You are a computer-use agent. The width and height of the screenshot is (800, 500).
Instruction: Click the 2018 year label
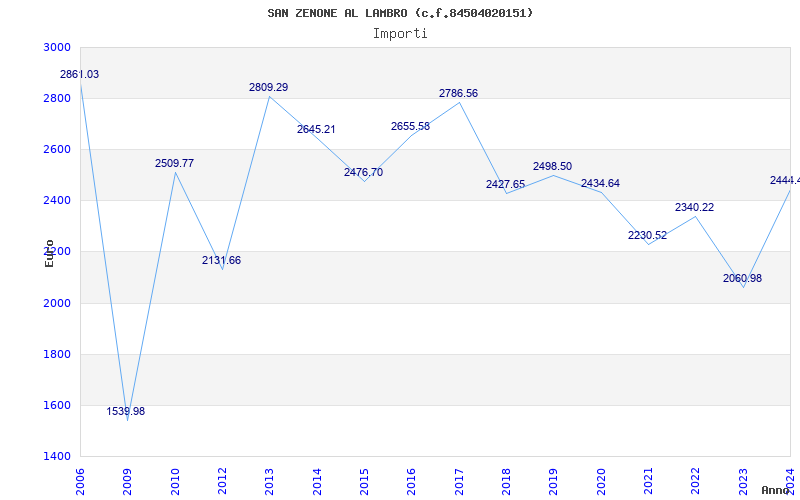tap(506, 481)
